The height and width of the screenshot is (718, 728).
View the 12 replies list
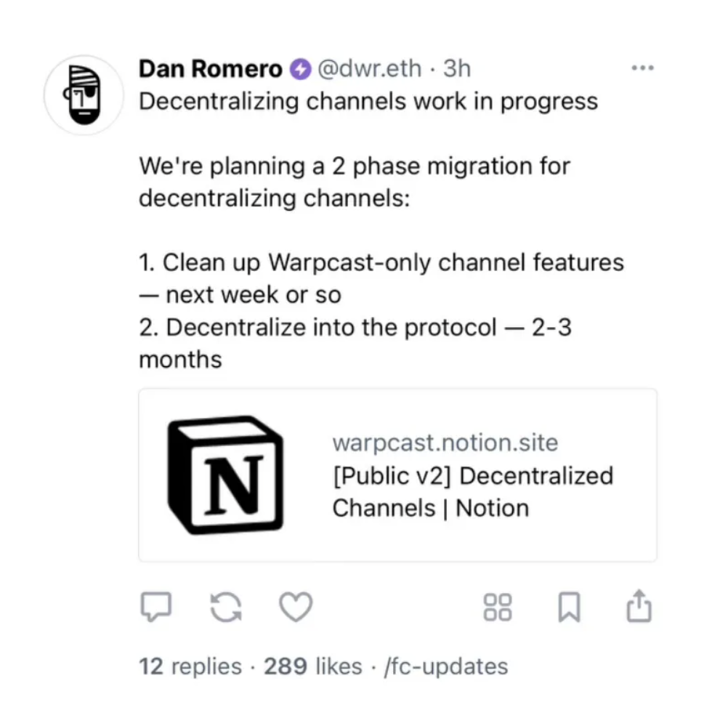(190, 666)
